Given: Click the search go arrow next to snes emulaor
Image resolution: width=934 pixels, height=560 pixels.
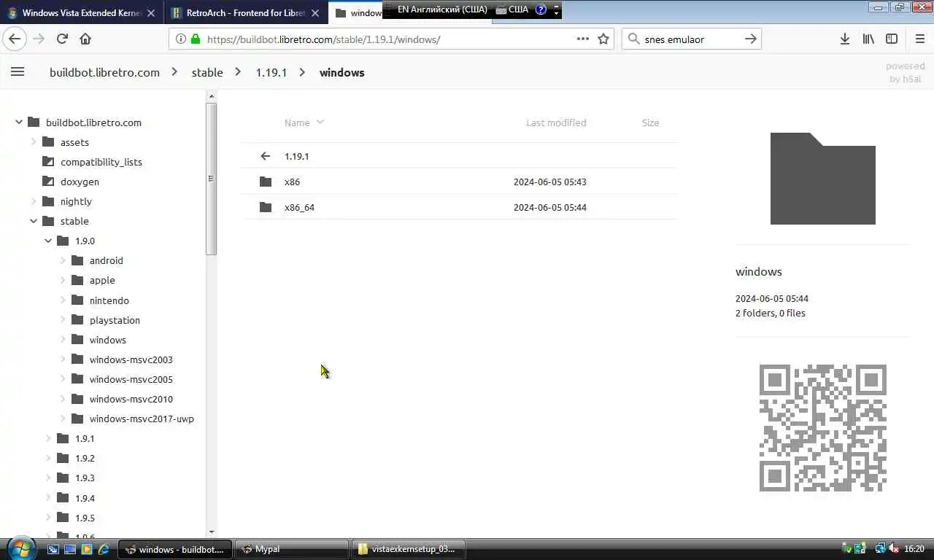Looking at the screenshot, I should pyautogui.click(x=751, y=39).
